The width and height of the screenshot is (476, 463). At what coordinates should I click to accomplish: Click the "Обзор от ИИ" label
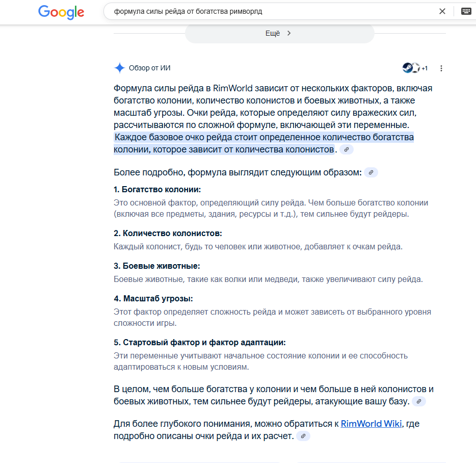150,68
